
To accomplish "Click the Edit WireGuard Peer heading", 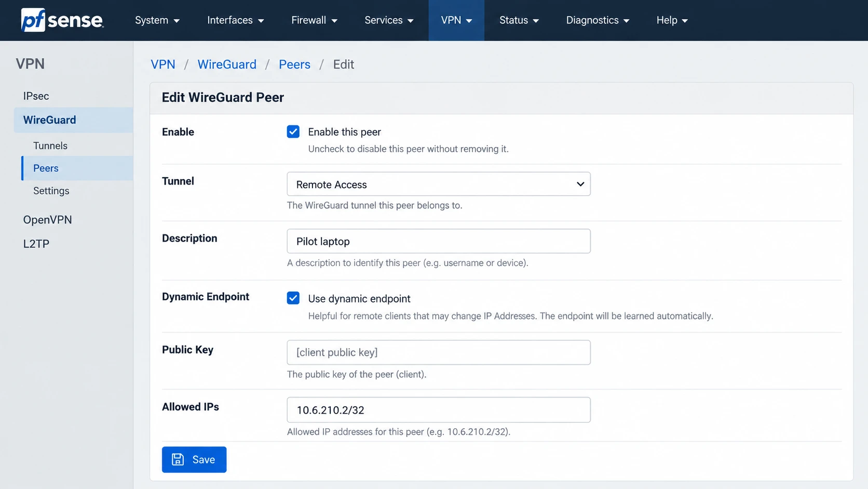I will tap(223, 98).
